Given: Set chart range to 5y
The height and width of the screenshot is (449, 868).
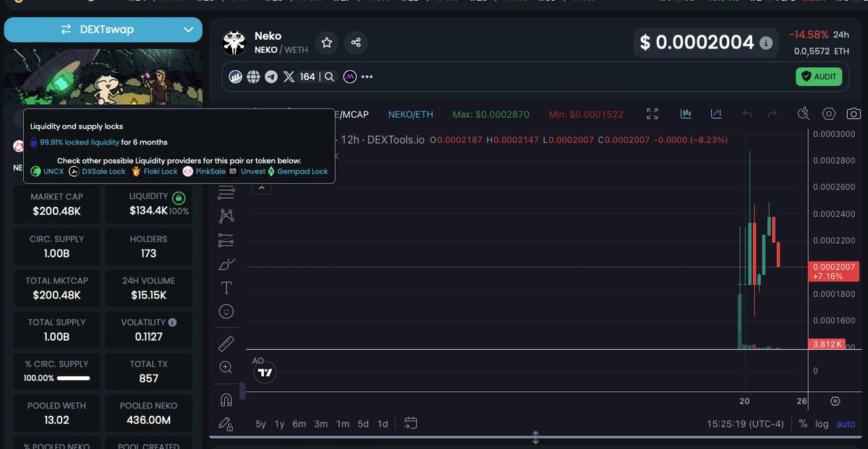Looking at the screenshot, I should click(260, 424).
